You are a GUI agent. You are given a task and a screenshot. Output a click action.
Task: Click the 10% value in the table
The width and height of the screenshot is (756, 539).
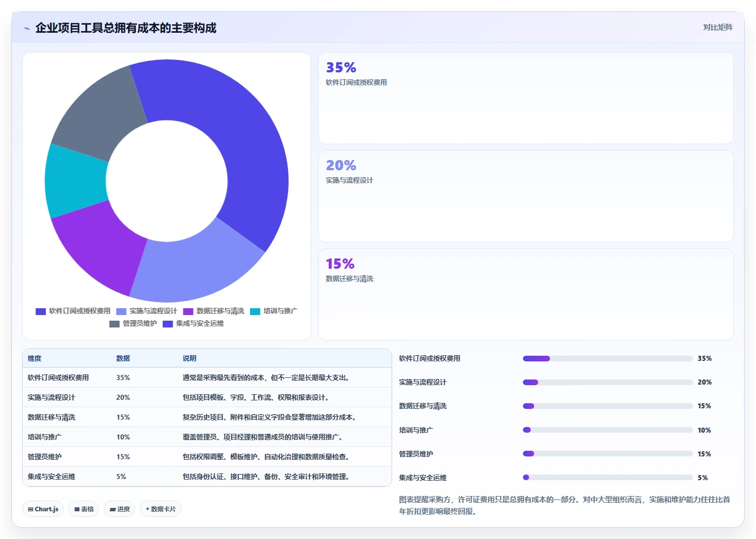tap(123, 437)
